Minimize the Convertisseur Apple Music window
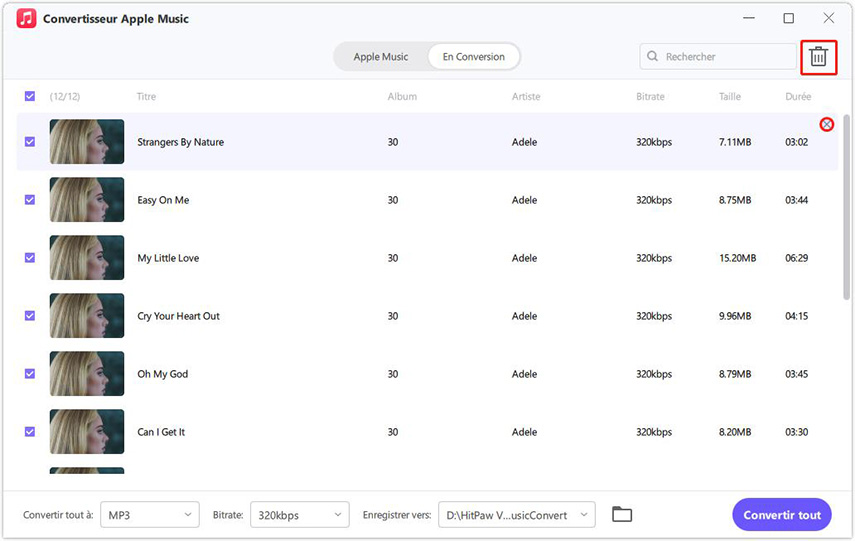855x541 pixels. click(749, 18)
